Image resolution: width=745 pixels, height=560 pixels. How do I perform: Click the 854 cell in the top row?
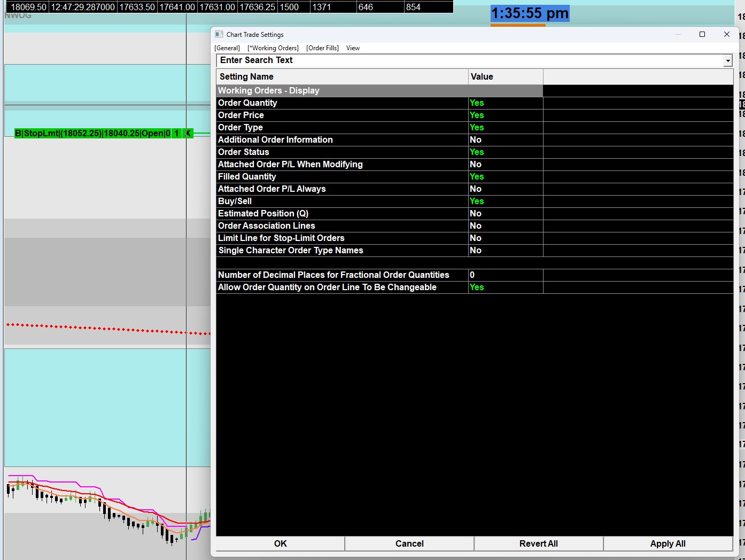coord(429,7)
